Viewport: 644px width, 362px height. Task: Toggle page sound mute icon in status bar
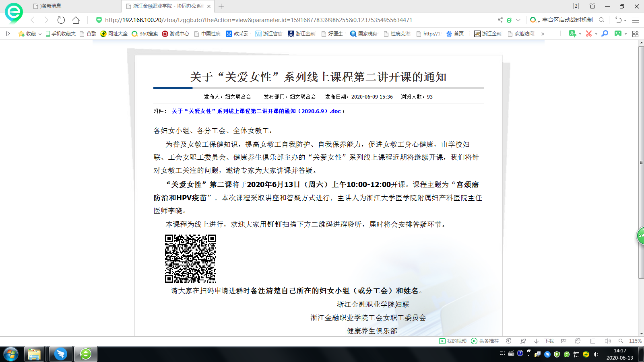click(x=607, y=341)
